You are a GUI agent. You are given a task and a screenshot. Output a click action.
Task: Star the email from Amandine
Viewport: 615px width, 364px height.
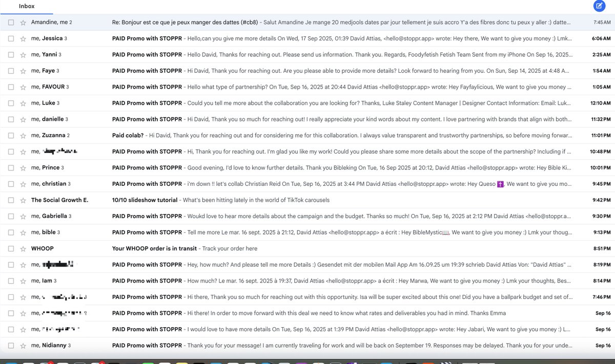coord(23,23)
